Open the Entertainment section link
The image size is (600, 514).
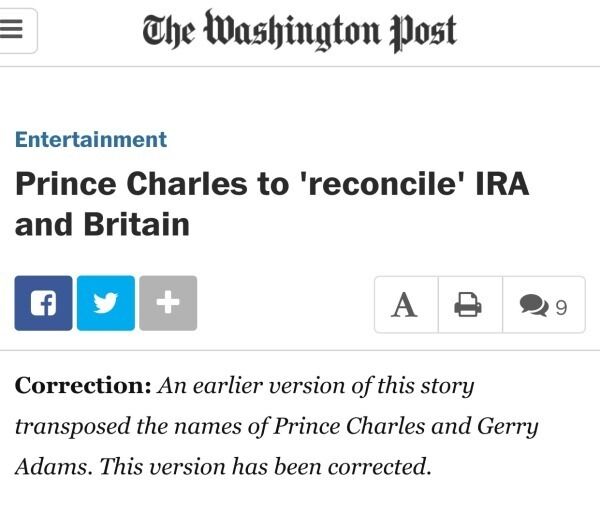coord(91,140)
